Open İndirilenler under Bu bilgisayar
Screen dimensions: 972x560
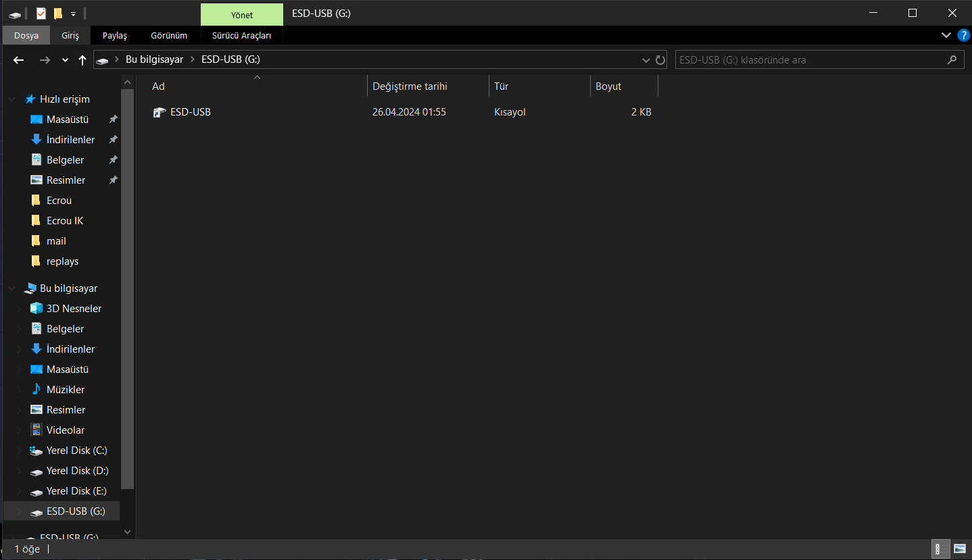70,349
